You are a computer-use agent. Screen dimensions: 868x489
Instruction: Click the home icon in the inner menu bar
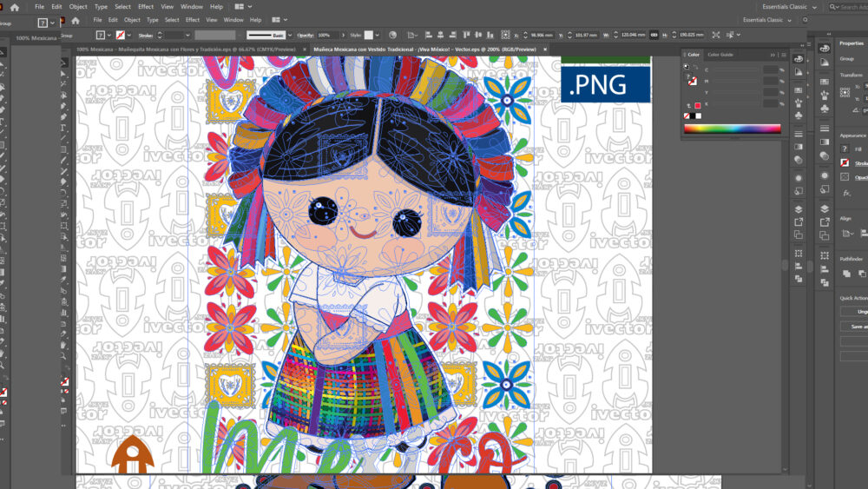click(76, 21)
